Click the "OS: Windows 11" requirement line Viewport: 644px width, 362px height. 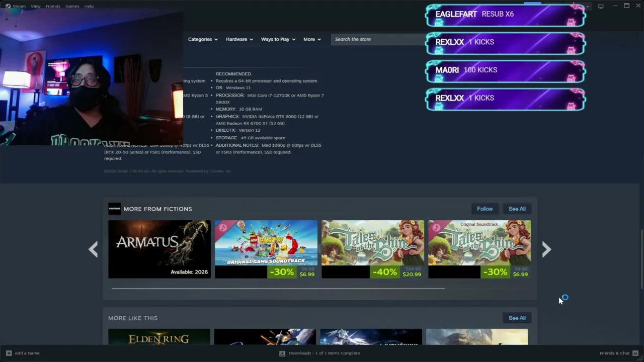click(233, 87)
